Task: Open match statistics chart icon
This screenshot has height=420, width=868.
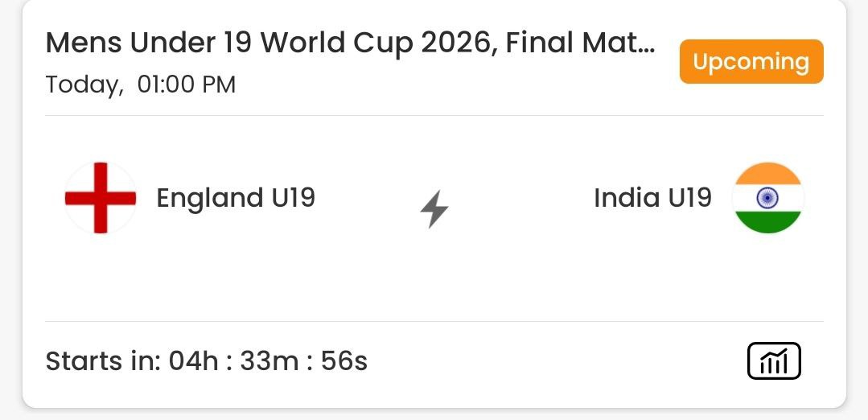Action: point(774,360)
